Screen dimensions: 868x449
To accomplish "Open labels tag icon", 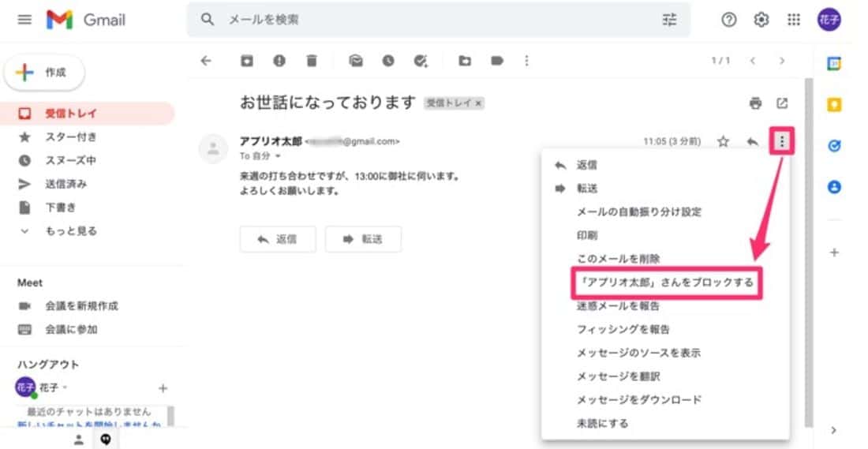I will (x=497, y=61).
